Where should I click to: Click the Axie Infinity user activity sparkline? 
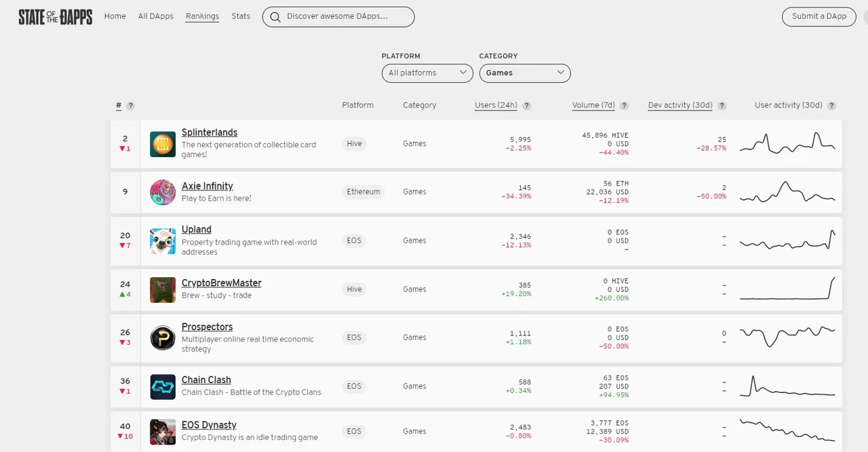tap(787, 192)
